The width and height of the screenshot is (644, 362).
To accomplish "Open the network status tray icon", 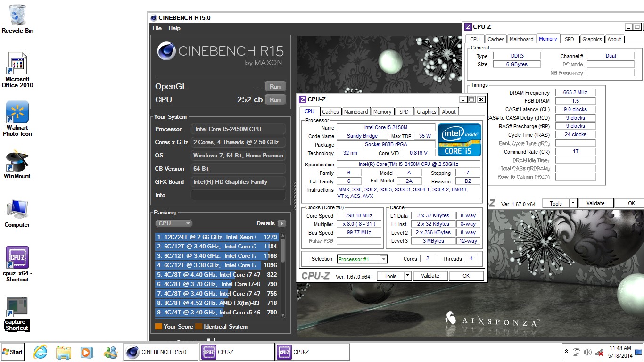I will (599, 352).
